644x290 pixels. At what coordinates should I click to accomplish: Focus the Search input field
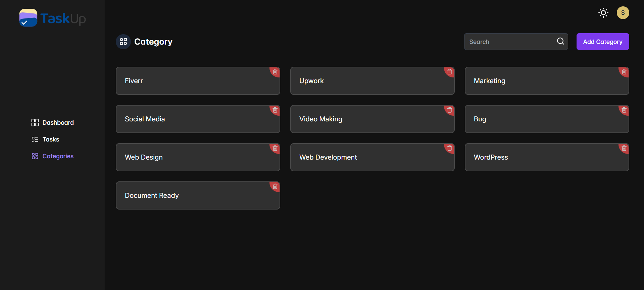tap(510, 42)
